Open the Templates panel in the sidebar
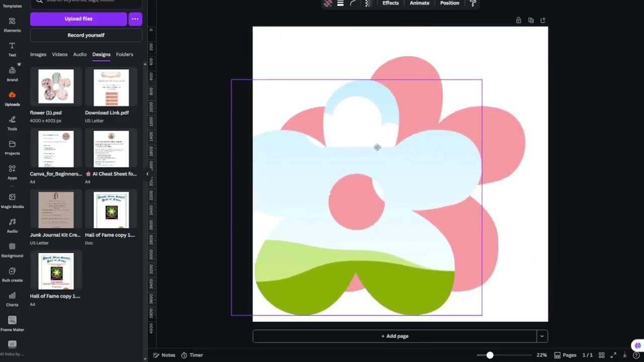The width and height of the screenshot is (644, 362). pos(12,5)
